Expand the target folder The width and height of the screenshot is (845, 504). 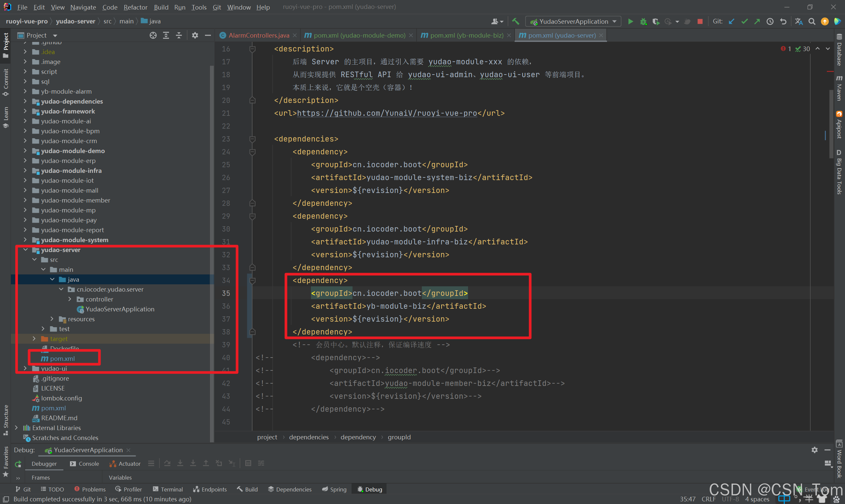(34, 339)
